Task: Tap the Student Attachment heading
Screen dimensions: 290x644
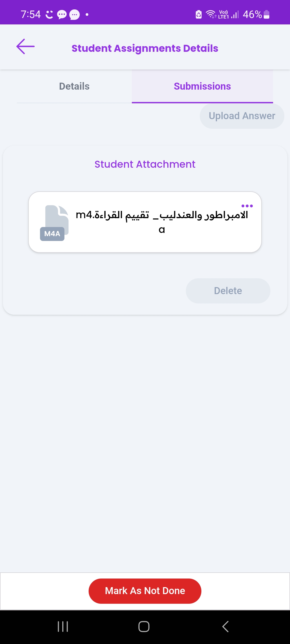Action: point(145,164)
